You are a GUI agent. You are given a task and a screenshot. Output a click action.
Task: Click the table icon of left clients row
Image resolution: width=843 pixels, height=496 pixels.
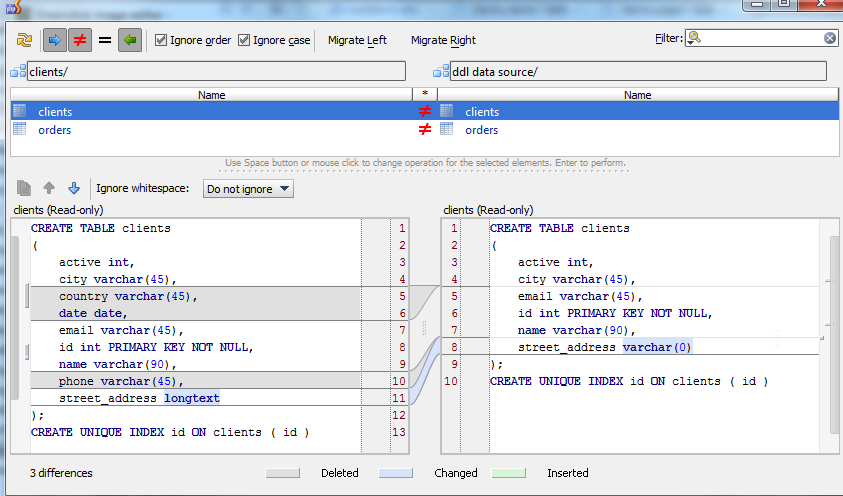coord(19,111)
